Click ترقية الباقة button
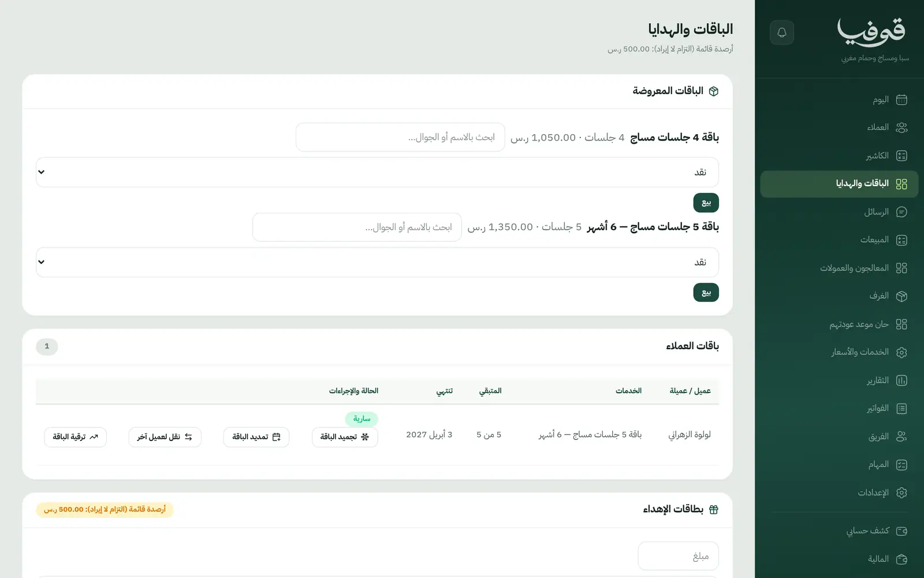 click(x=75, y=437)
